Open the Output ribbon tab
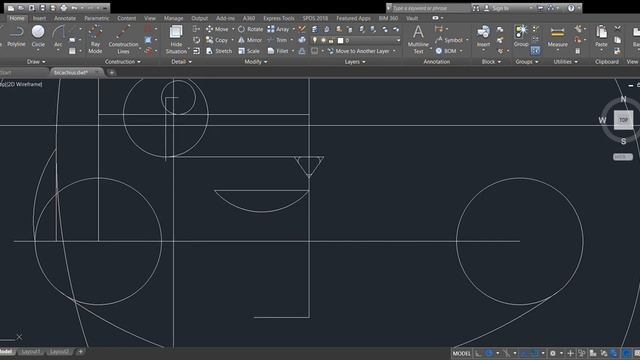This screenshot has height=360, width=640. click(x=200, y=18)
